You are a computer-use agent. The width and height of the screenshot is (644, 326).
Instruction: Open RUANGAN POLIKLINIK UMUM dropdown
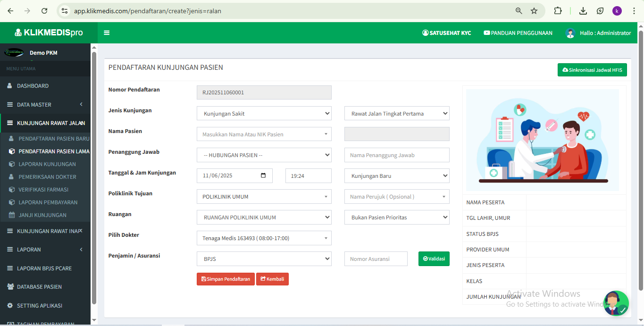[x=264, y=217]
